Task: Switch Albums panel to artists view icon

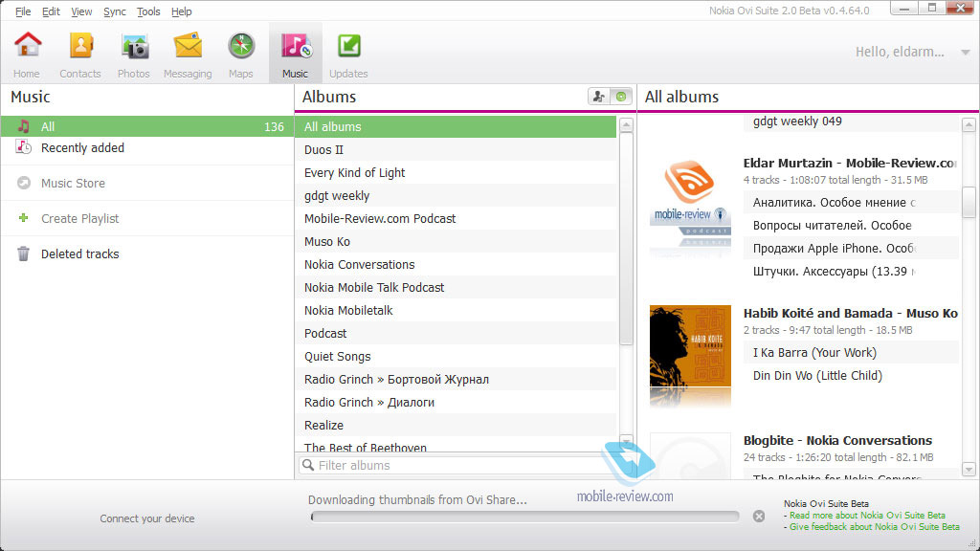Action: (x=599, y=97)
